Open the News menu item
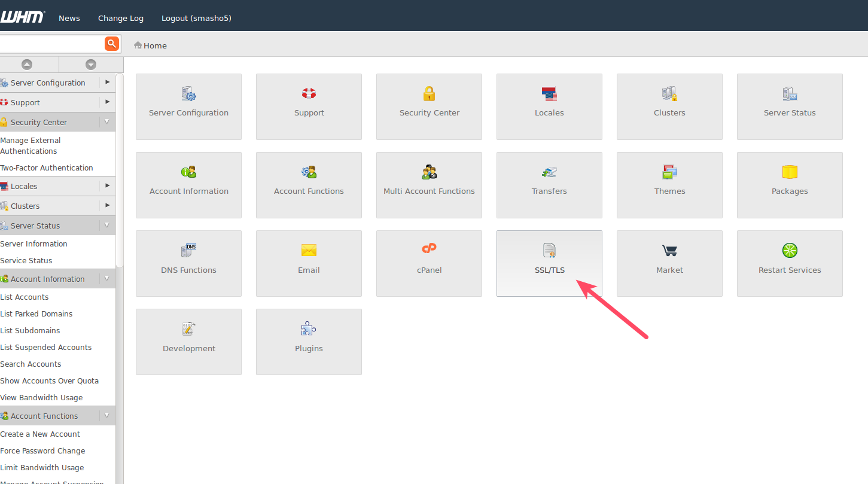868x484 pixels. (69, 18)
